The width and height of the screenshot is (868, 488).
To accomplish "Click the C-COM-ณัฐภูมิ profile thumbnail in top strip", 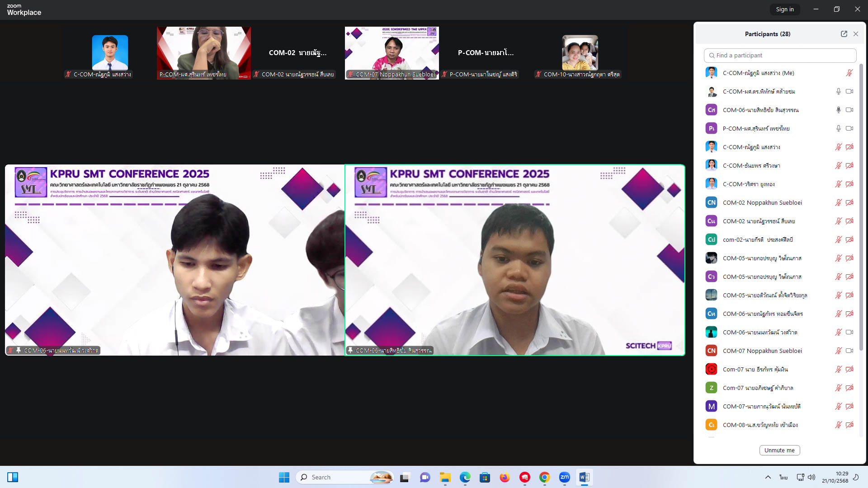I will [x=110, y=52].
